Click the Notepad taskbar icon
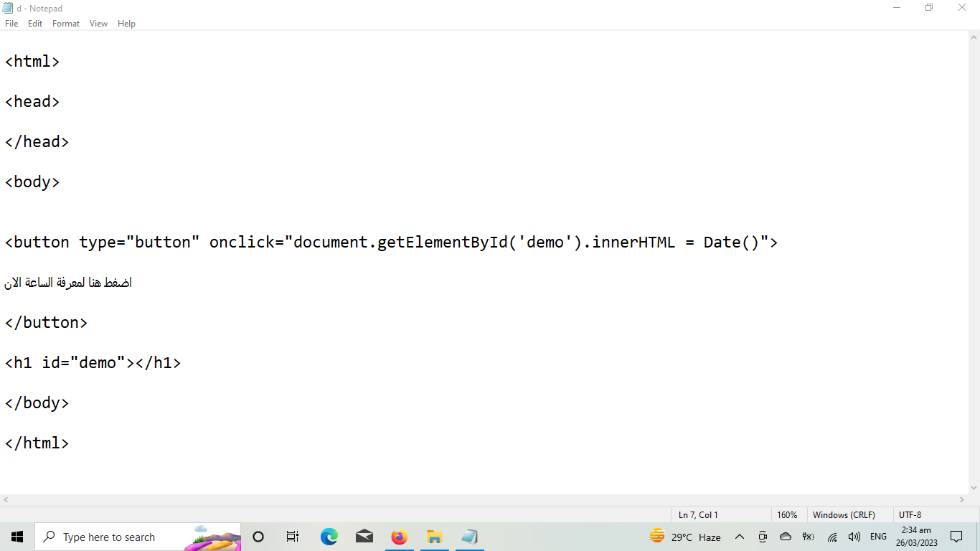 [469, 537]
